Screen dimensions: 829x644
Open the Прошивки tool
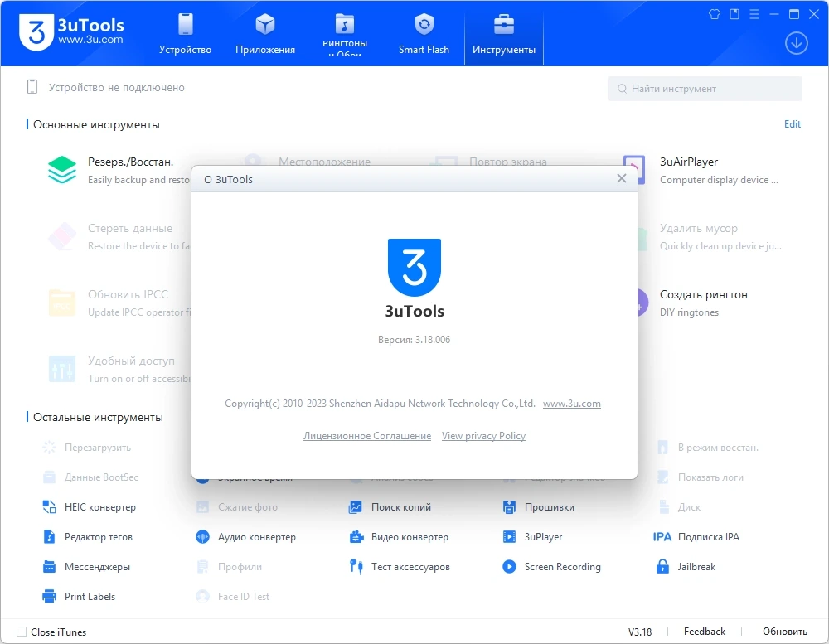[538, 507]
